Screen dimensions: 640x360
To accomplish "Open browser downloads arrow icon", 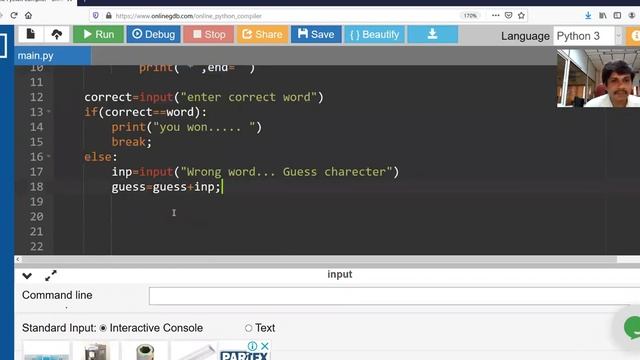I will coord(588,16).
